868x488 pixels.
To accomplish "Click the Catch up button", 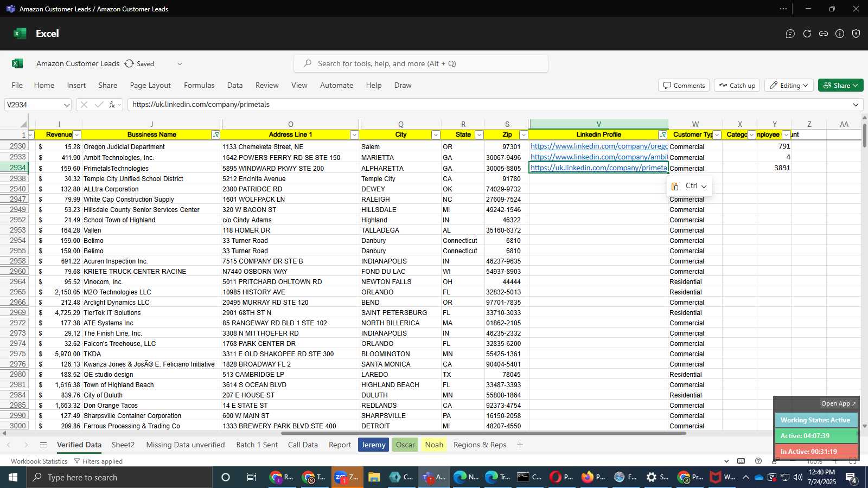I will (737, 86).
